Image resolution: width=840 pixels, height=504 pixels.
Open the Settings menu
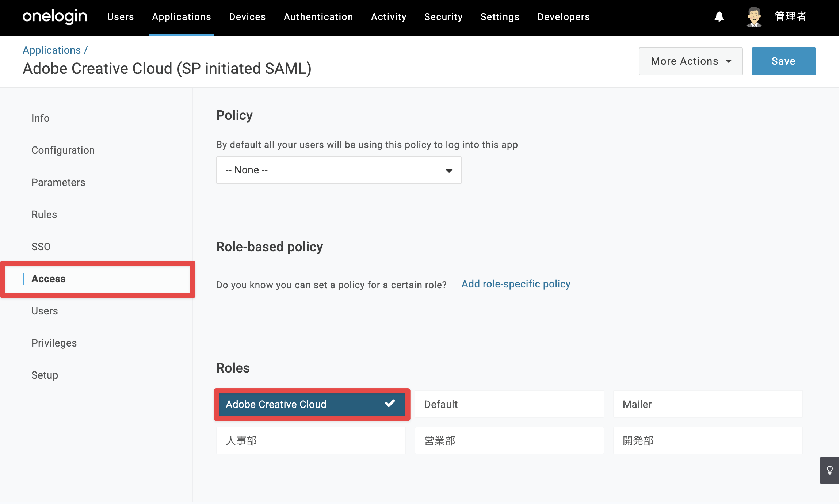500,17
